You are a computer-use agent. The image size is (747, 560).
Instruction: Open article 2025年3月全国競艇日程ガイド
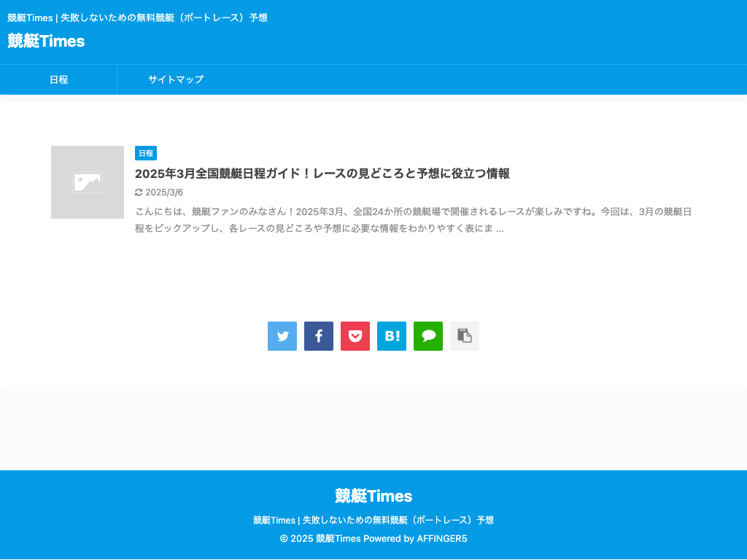click(322, 174)
